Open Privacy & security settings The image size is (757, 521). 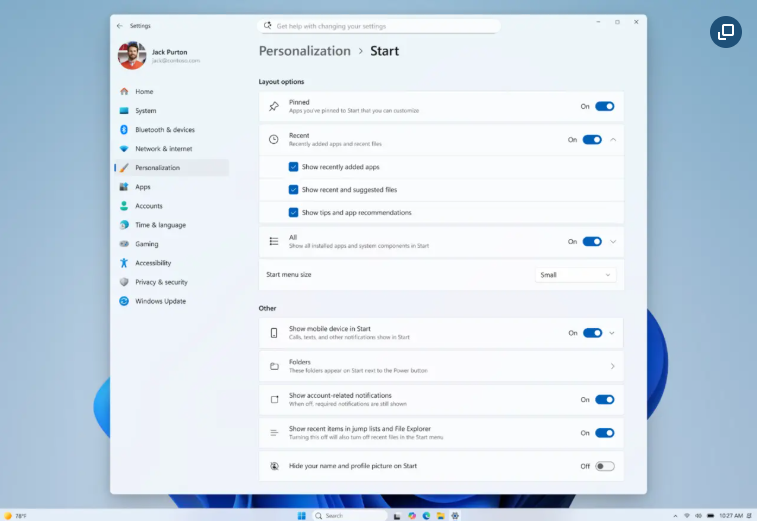pos(171,282)
